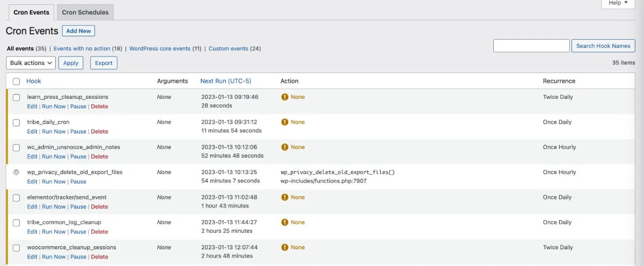Viewport: 644px width, 266px height.
Task: Click the wp-includes/functions.php:7907 text
Action: click(x=324, y=182)
